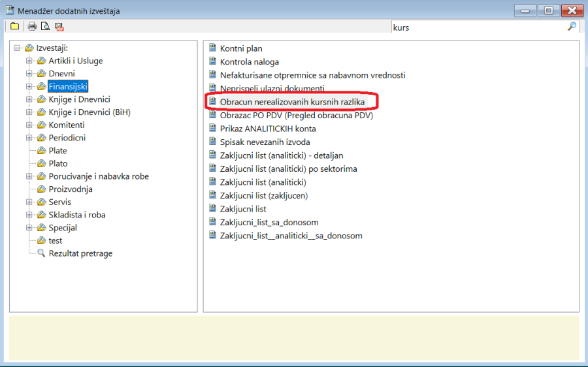Expand the Finansijski tree node
This screenshot has width=588, height=367.
pos(29,87)
